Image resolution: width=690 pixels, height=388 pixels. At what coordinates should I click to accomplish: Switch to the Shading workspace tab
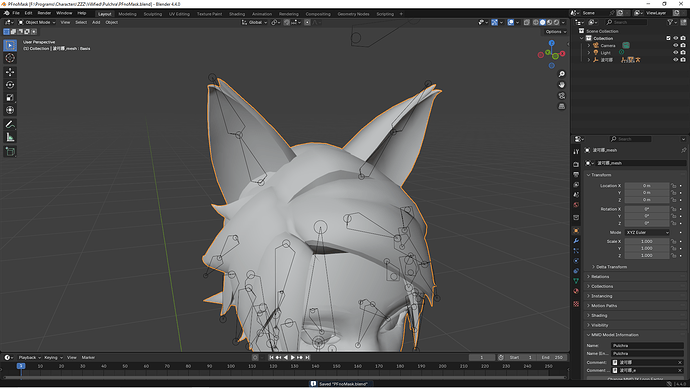coord(237,14)
